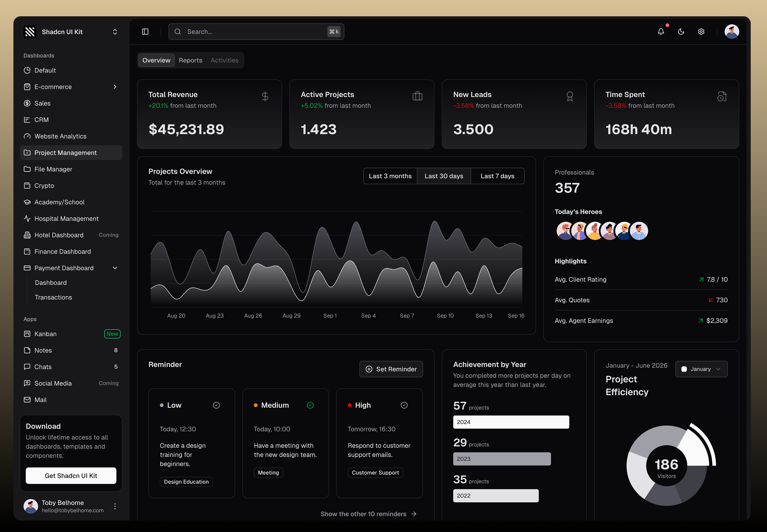This screenshot has height=532, width=767.
Task: Check off the Medium priority reminder
Action: click(310, 405)
